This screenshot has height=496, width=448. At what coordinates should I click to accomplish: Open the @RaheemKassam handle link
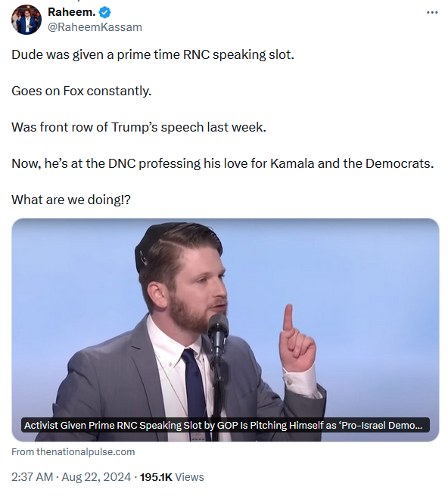[95, 27]
